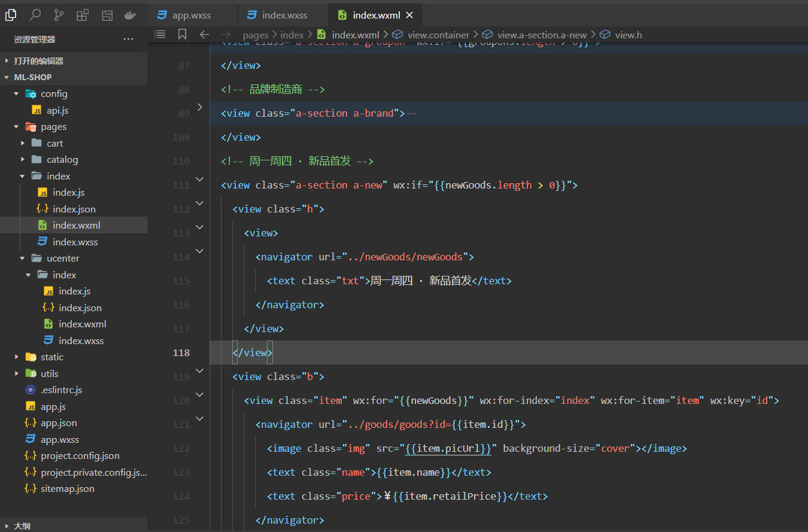Click the ellipsis after a-brand folded line
Image resolution: width=808 pixels, height=532 pixels.
[x=411, y=113]
